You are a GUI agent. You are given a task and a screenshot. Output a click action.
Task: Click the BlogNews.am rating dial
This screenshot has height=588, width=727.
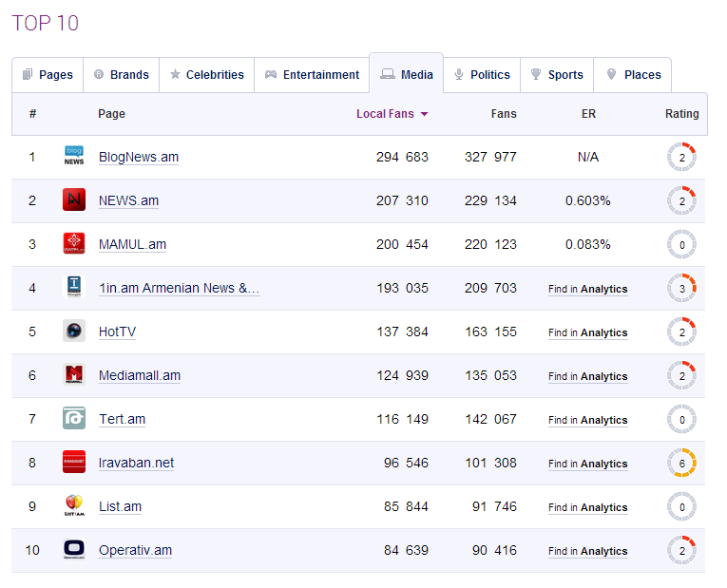[x=681, y=157]
